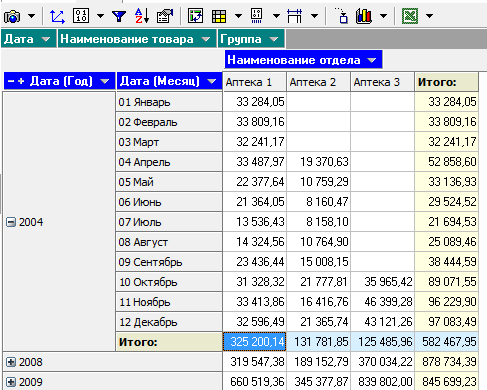The image size is (487, 390).
Task: Open the Дата (Месяц) row field dropdown
Action: (212, 81)
